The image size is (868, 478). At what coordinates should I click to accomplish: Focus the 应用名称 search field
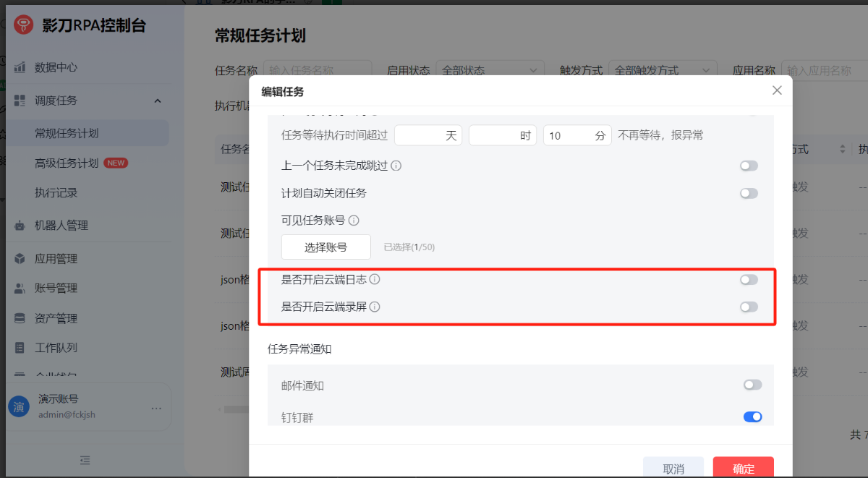point(825,70)
